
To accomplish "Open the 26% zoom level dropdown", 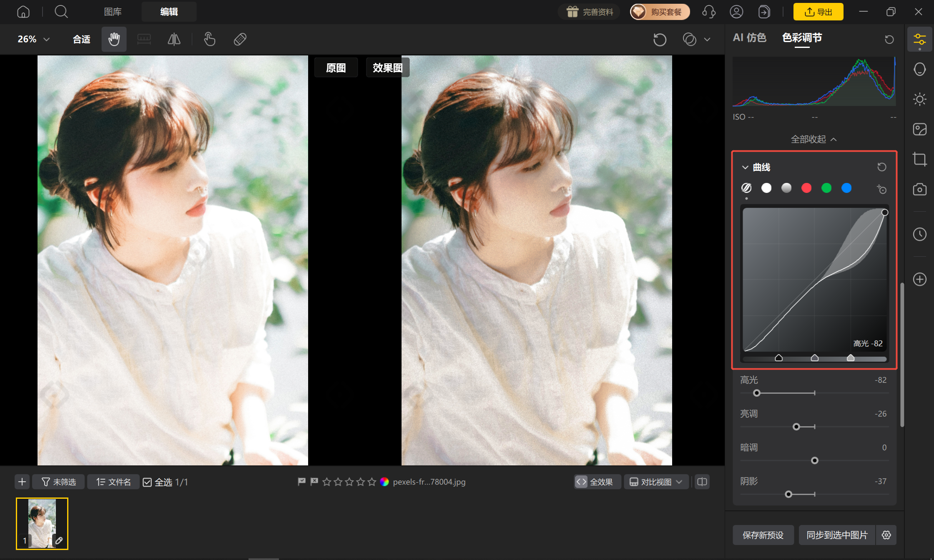I will click(x=33, y=39).
